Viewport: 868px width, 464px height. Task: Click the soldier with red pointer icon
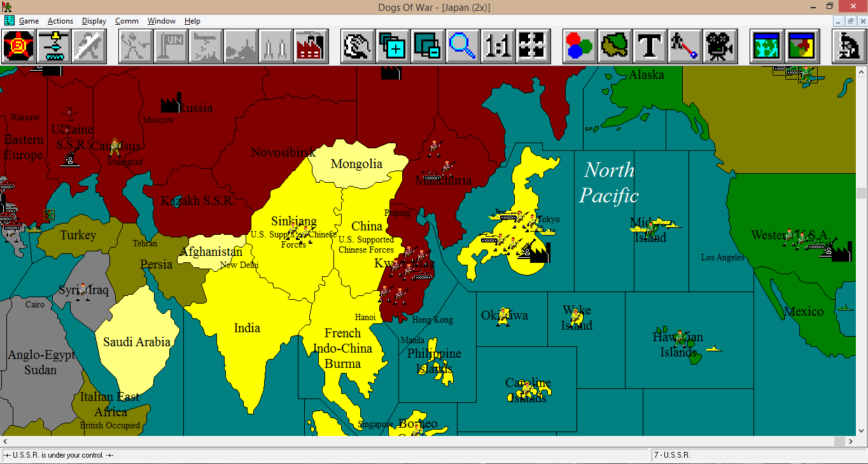coord(685,46)
